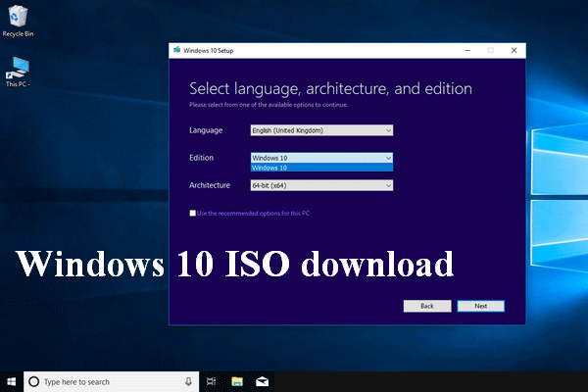Viewport: 588px width, 392px height.
Task: Click the microphone icon in search box
Action: coord(188,382)
